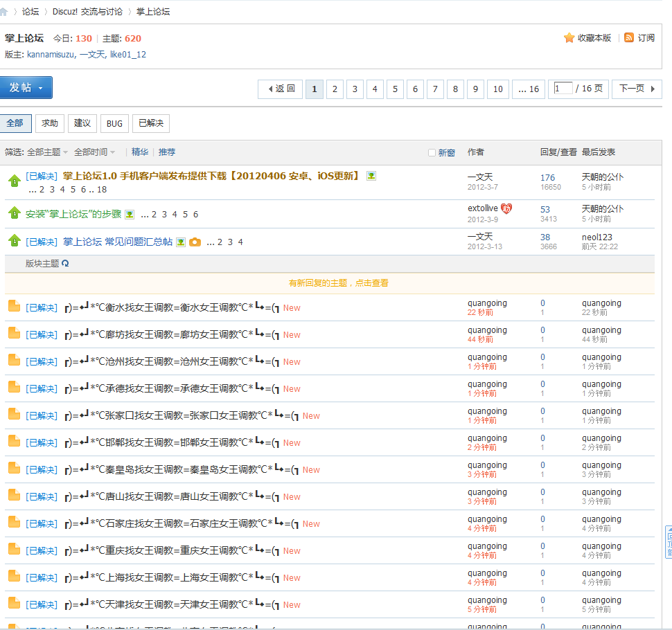Click the folder icon of 廊坊 thread
The height and width of the screenshot is (630, 672).
(15, 333)
